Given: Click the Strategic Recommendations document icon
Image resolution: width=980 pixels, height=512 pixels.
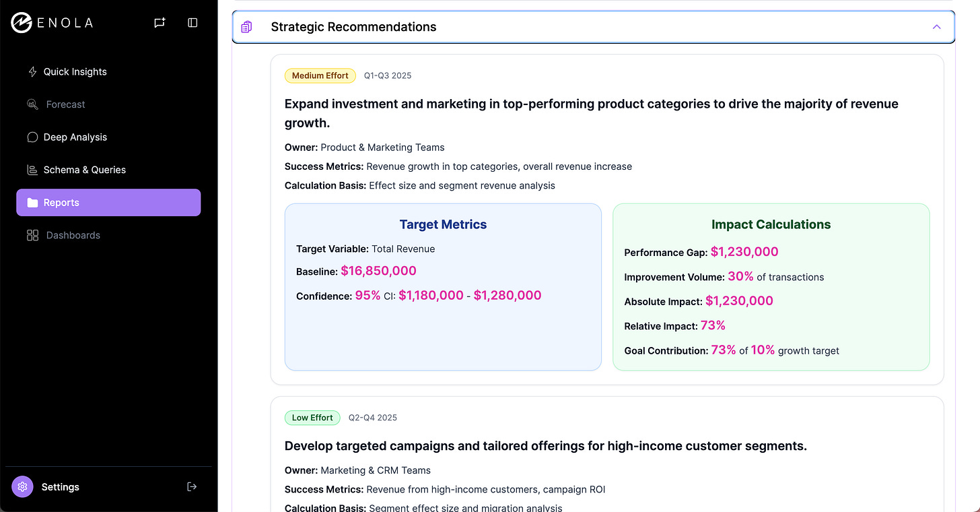Looking at the screenshot, I should (x=246, y=27).
